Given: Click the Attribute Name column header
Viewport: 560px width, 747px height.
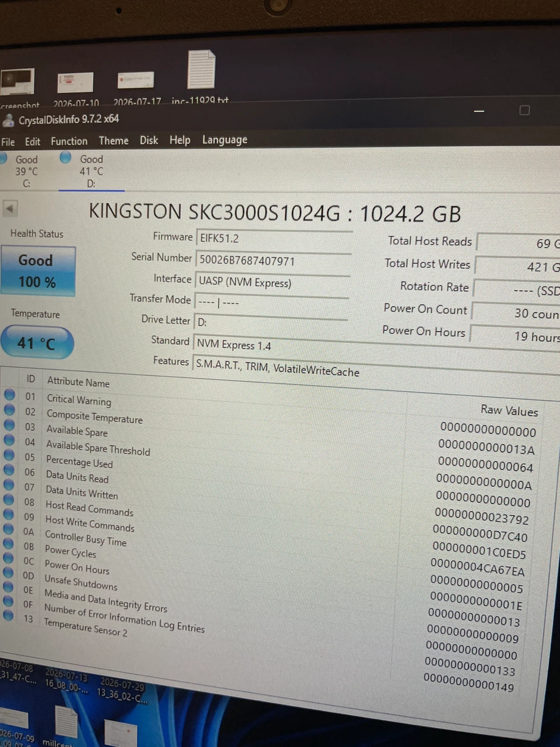Looking at the screenshot, I should [x=78, y=382].
